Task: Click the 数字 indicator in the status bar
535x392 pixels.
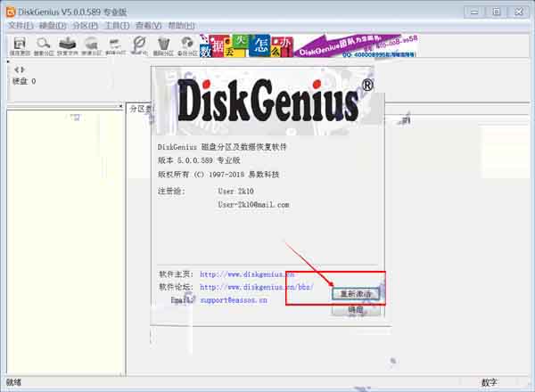Action: 490,382
